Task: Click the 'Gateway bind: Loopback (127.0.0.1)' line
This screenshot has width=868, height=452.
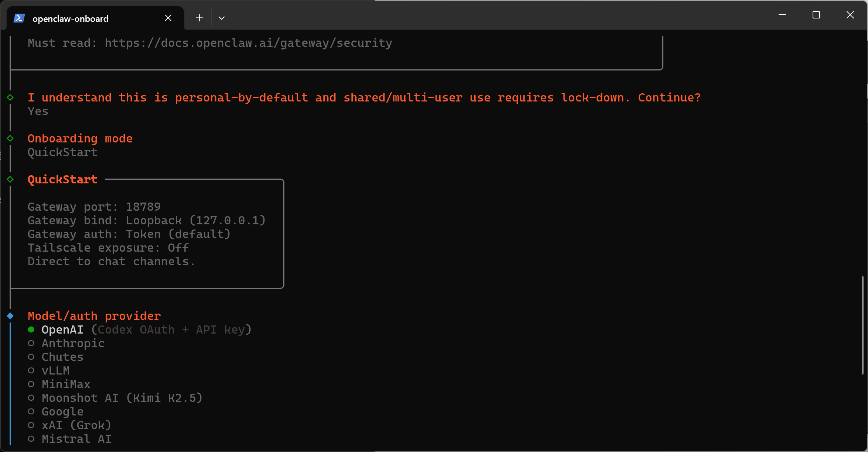Action: [x=147, y=220]
